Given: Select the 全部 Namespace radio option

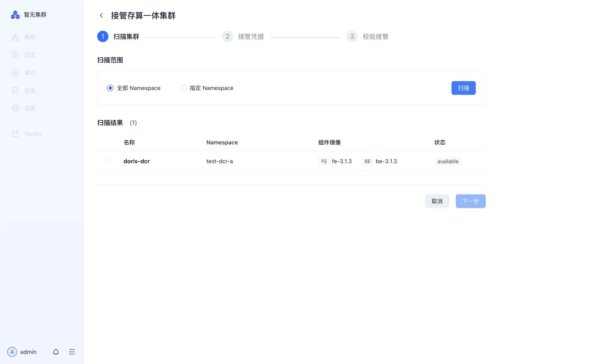Looking at the screenshot, I should (134, 88).
